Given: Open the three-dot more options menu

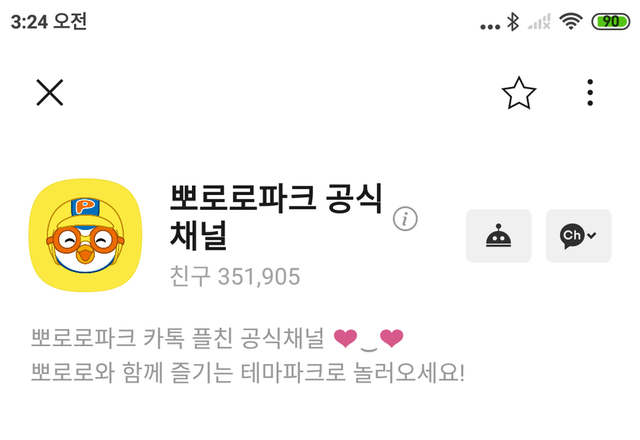Looking at the screenshot, I should tap(590, 93).
